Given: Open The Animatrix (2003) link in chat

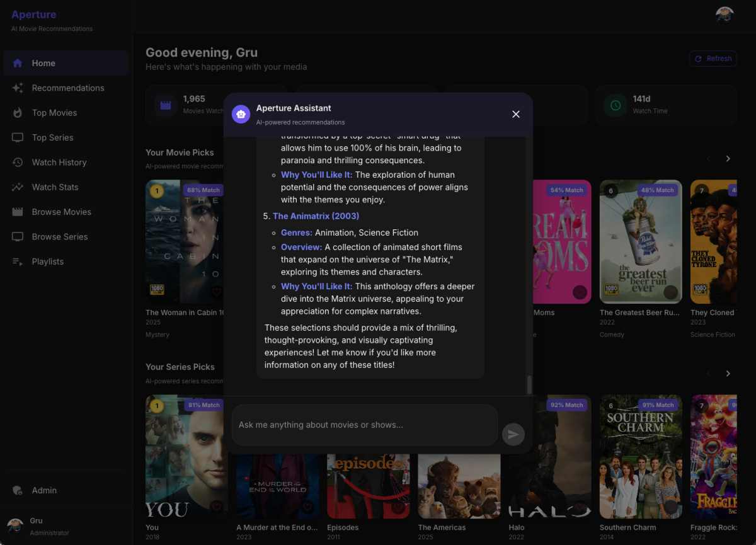Looking at the screenshot, I should [316, 215].
